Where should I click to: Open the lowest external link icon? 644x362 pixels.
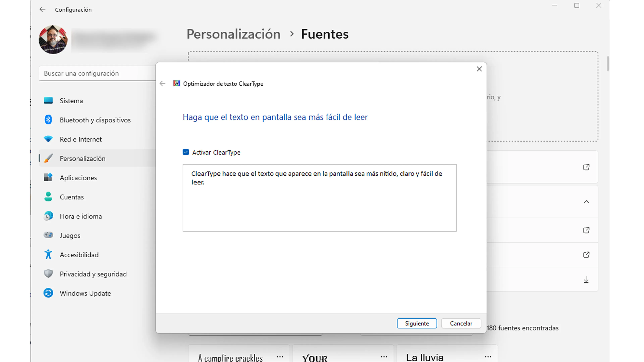coord(586,254)
